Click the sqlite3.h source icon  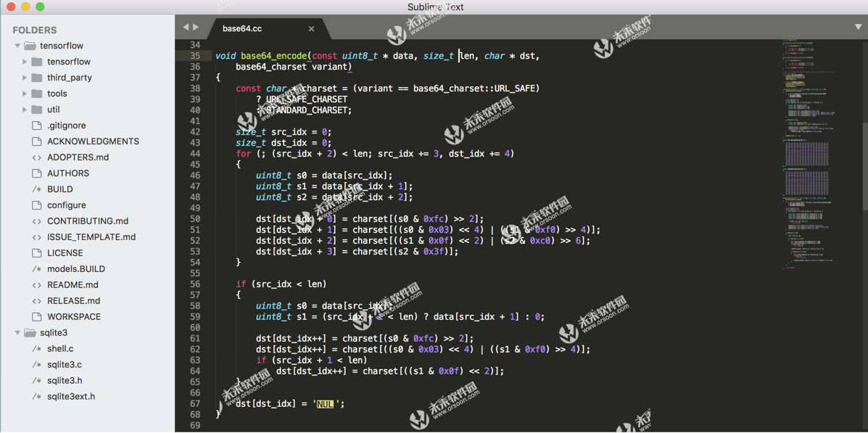pos(37,380)
